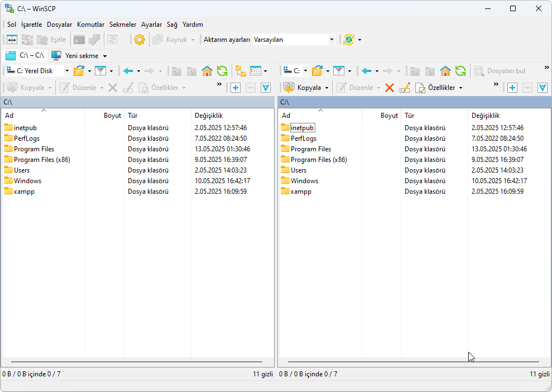Click the left panel horizontal scrollbar
This screenshot has height=392, width=552.
coord(137,362)
